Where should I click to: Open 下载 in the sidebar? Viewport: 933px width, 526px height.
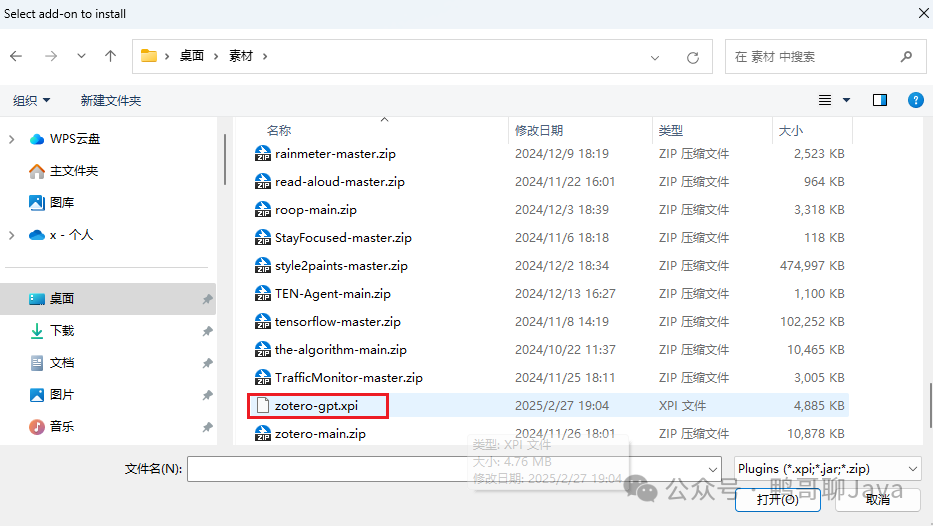point(62,331)
